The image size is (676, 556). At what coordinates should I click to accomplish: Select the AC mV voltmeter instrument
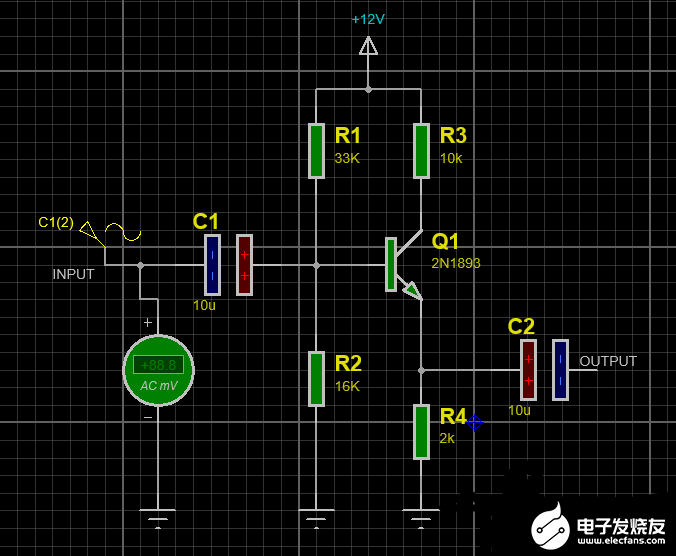158,371
